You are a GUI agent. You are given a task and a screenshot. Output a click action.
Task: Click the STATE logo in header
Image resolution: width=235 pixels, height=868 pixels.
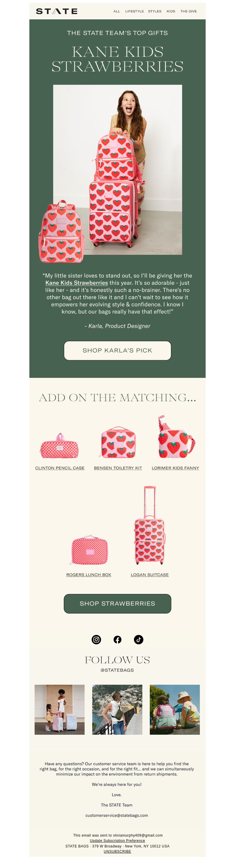[x=57, y=11]
